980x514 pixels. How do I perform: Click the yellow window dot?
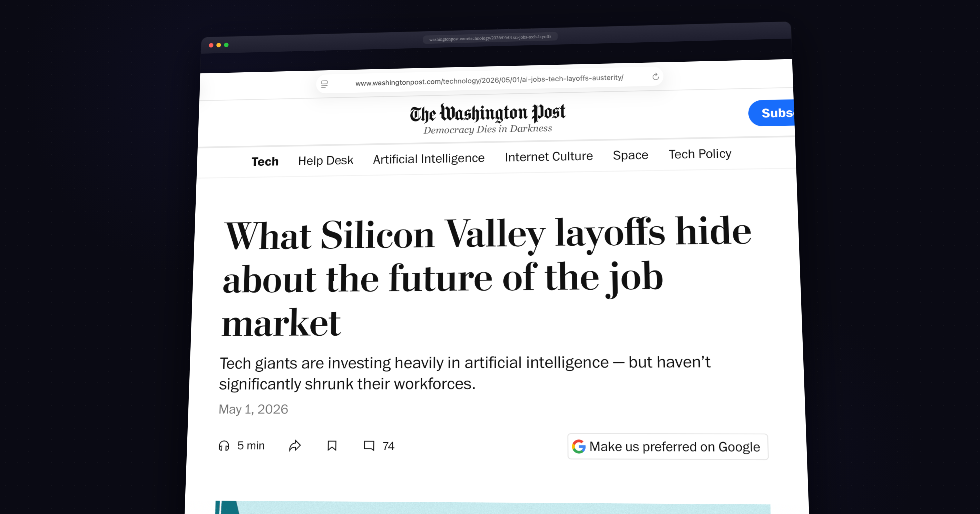coord(219,45)
